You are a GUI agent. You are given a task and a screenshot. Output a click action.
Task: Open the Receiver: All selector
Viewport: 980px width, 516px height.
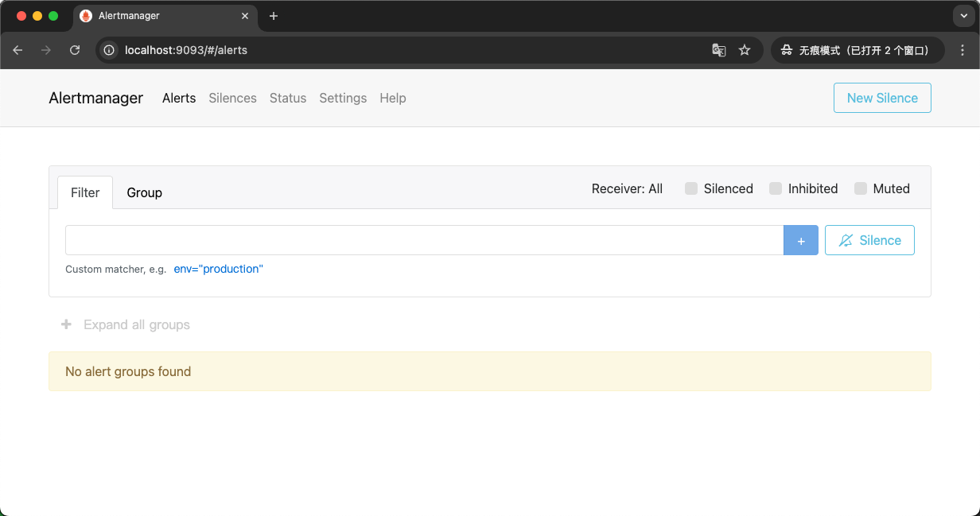[x=627, y=188]
